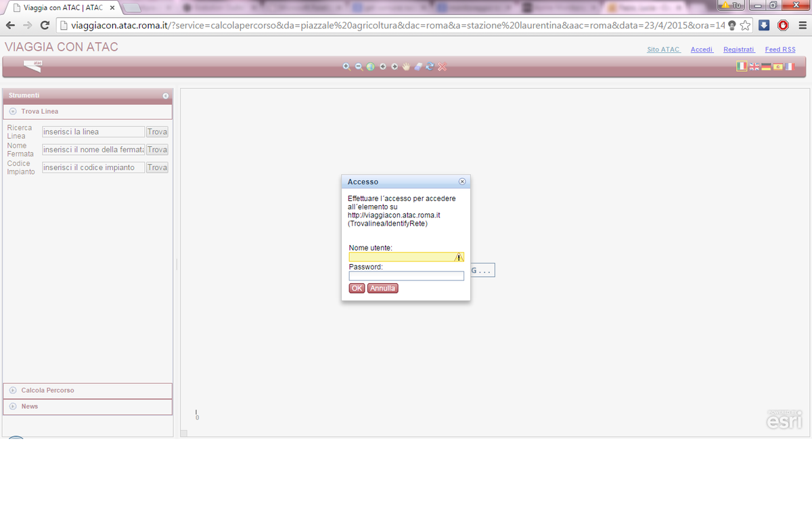Select the pan hand tool
The image size is (812, 518).
click(406, 66)
